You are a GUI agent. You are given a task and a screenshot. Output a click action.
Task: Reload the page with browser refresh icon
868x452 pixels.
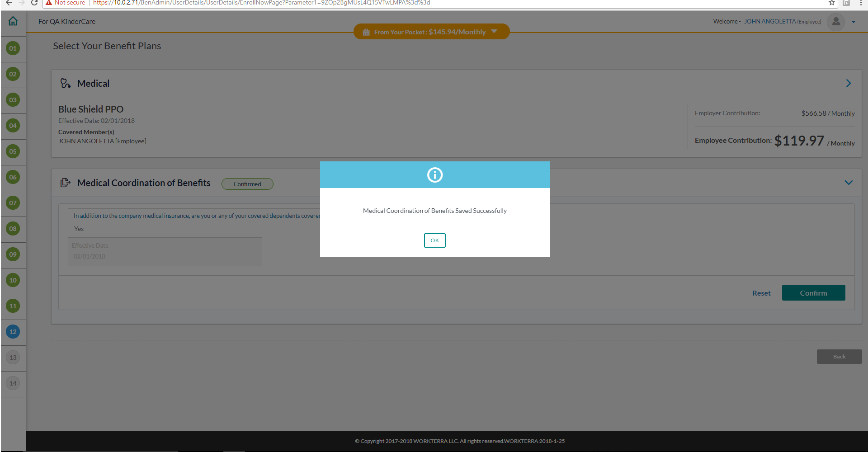(34, 3)
